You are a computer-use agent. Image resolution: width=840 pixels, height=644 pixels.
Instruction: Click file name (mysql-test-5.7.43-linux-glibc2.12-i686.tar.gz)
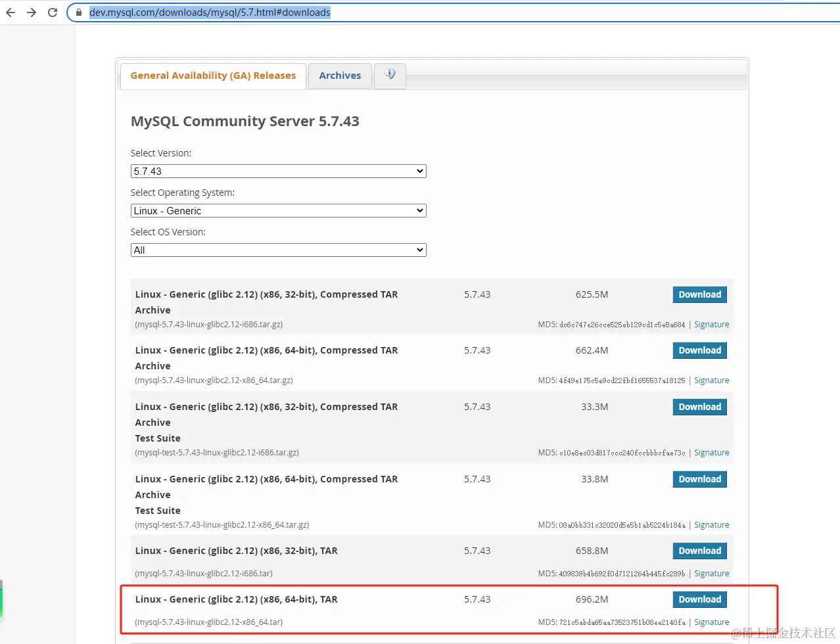[x=217, y=453]
